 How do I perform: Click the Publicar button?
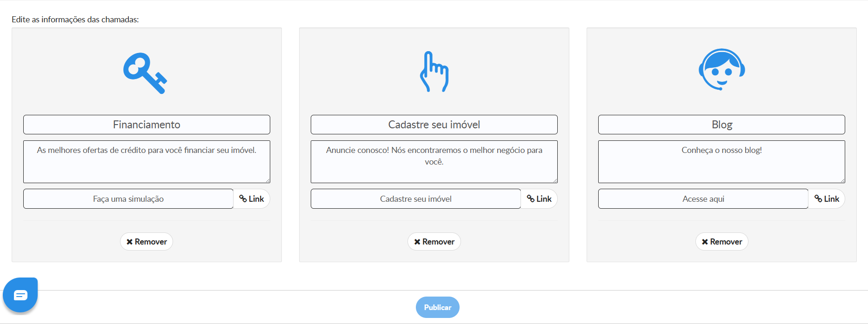tap(438, 307)
